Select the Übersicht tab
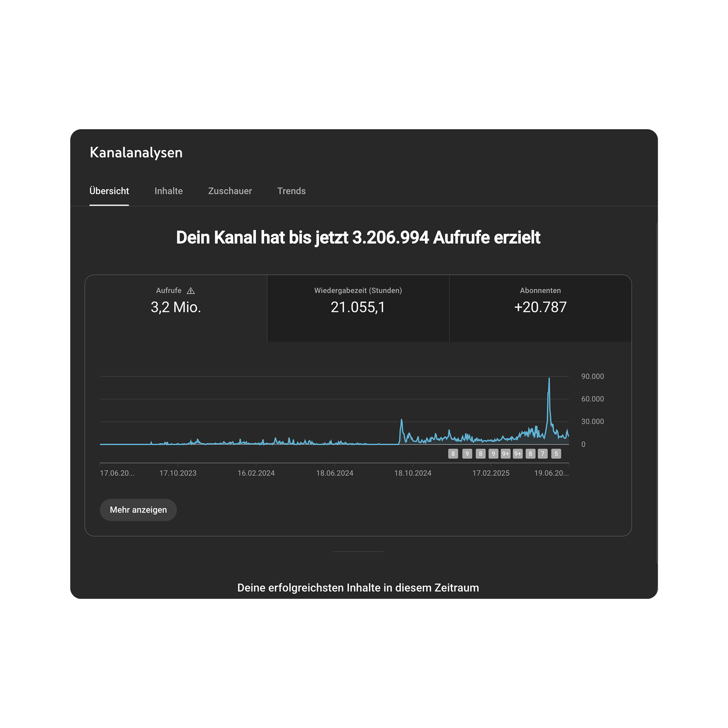 point(109,191)
